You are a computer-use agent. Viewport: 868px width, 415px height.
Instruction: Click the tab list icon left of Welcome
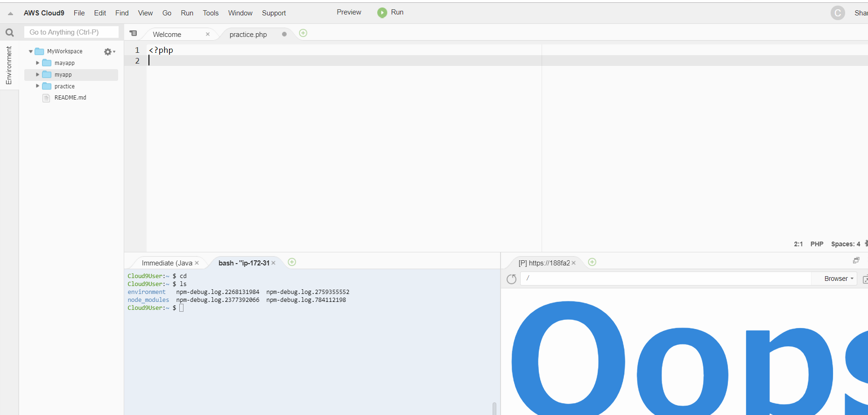(134, 34)
